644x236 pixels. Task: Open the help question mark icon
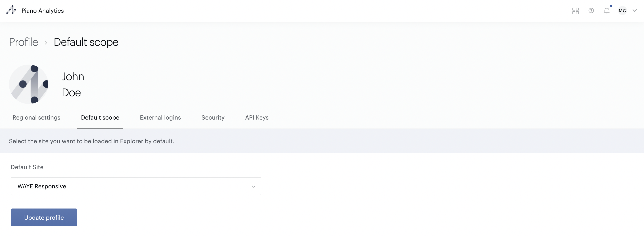591,11
